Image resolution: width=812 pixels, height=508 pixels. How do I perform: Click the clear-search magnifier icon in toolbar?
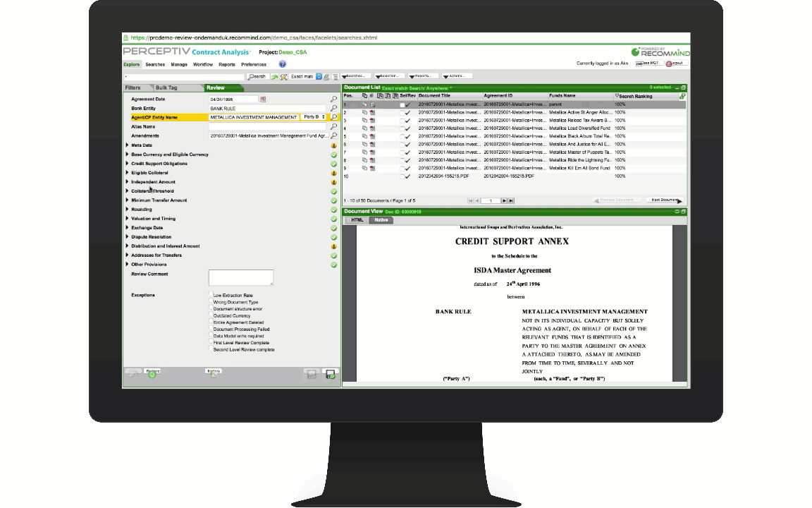click(x=284, y=77)
